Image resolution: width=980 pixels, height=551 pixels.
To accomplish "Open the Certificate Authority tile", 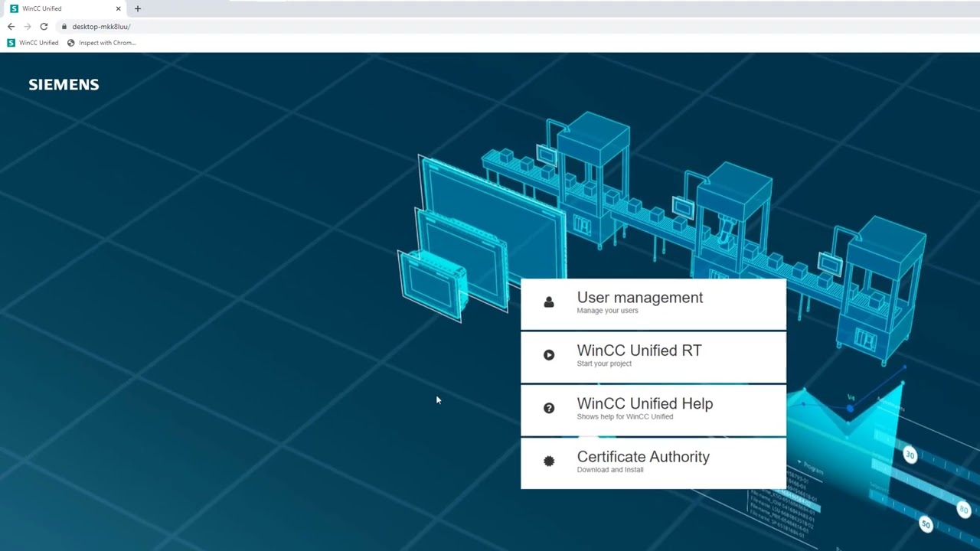I will tap(653, 462).
